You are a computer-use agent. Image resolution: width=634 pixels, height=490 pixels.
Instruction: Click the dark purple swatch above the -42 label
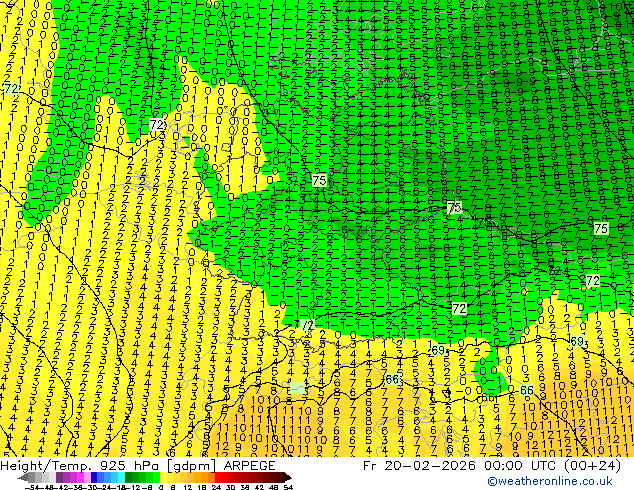point(59,477)
